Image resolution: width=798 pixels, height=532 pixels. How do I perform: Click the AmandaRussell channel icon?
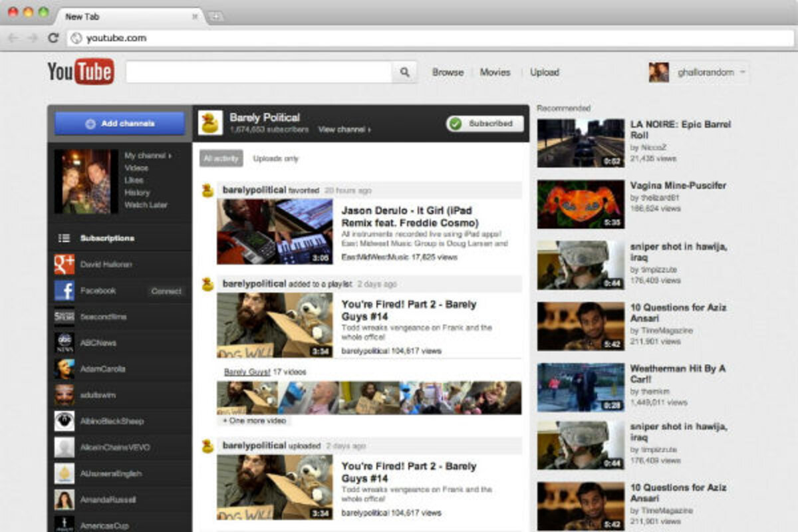coord(65,499)
